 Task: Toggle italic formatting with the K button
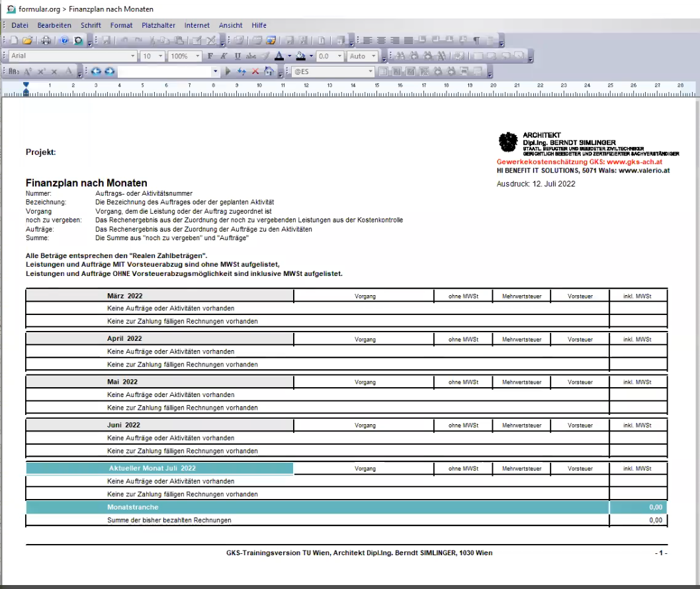click(224, 56)
